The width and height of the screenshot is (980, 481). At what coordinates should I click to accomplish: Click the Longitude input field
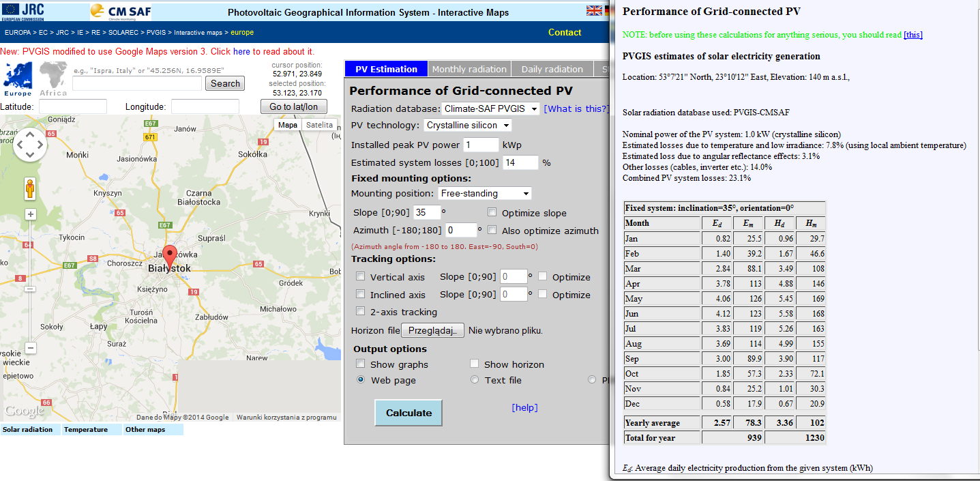click(x=205, y=106)
